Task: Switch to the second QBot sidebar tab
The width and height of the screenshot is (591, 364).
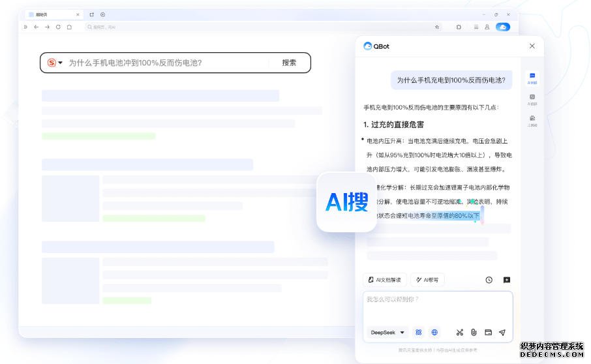Action: (532, 99)
